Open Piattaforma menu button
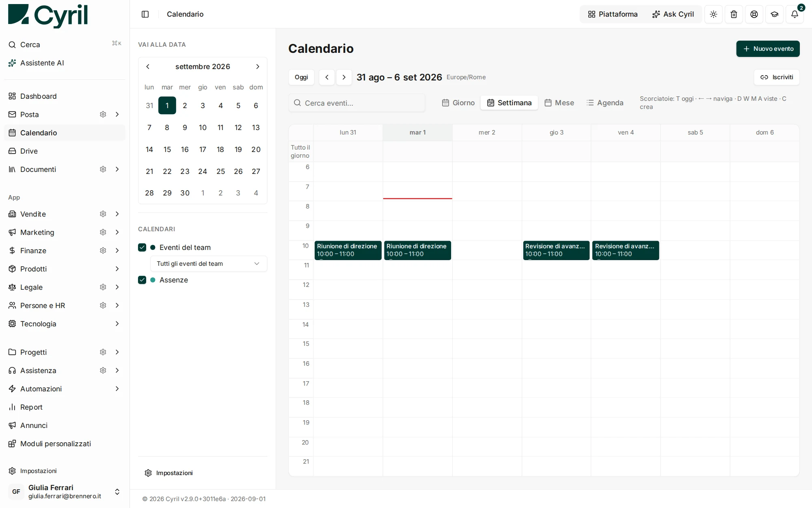Image resolution: width=812 pixels, height=508 pixels. (x=613, y=14)
